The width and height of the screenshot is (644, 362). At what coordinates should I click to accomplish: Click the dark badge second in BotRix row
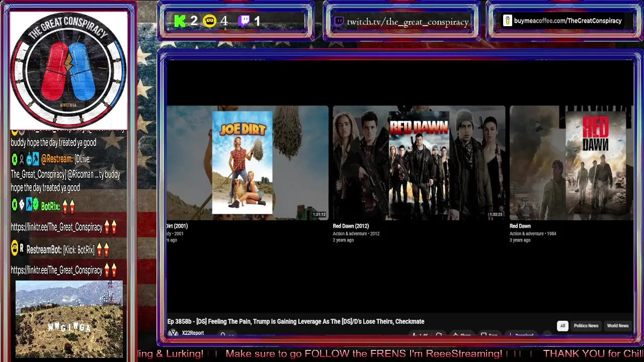pos(22,204)
